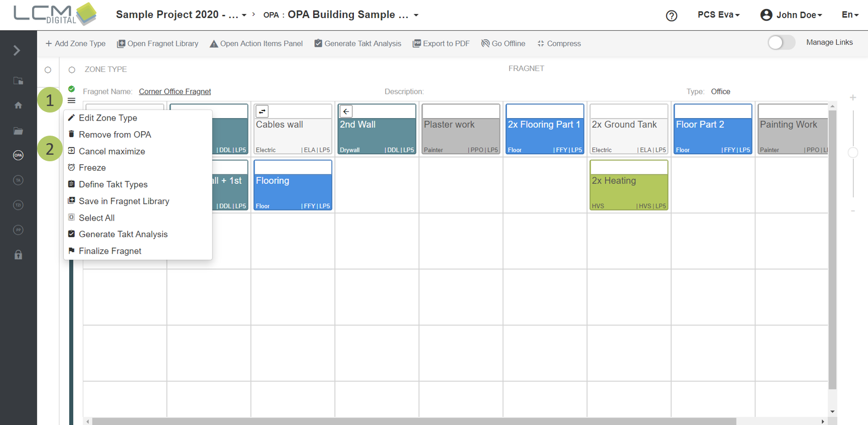This screenshot has height=425, width=868.
Task: Click the back arrow icon on 2nd Wall
Action: 346,112
